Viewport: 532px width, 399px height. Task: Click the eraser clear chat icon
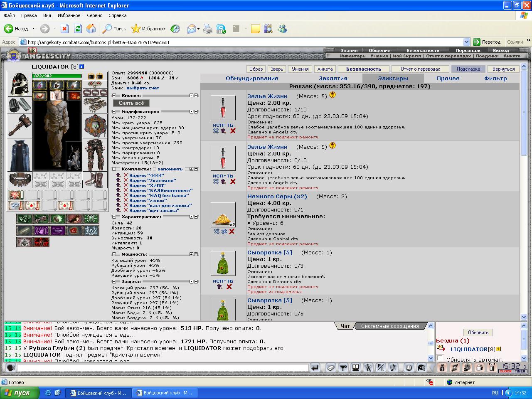331,368
